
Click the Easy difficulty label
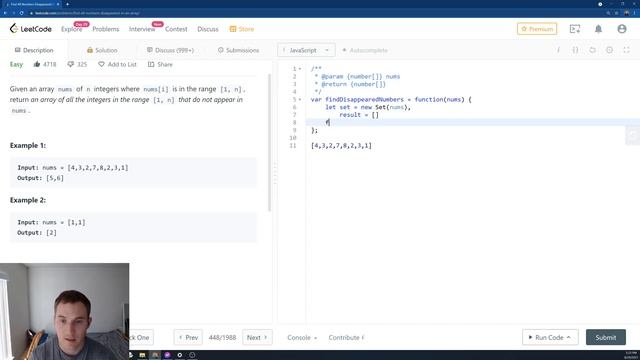pyautogui.click(x=16, y=64)
